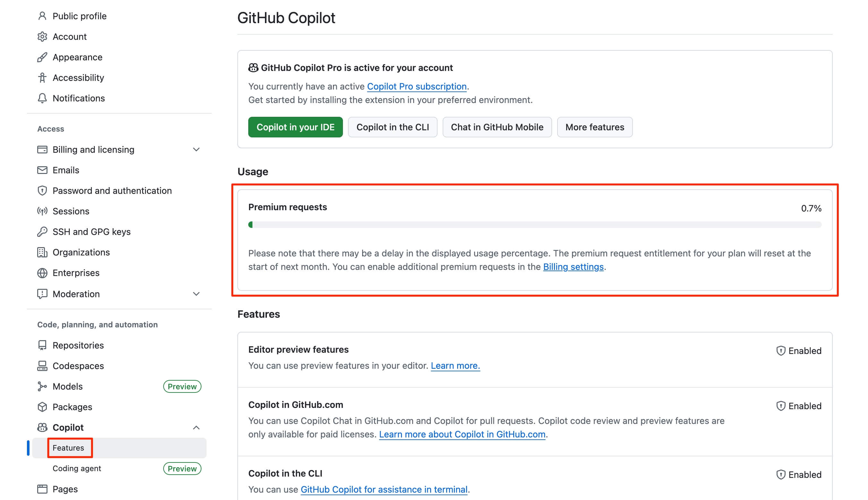Click the Public profile person icon
868x500 pixels.
42,16
